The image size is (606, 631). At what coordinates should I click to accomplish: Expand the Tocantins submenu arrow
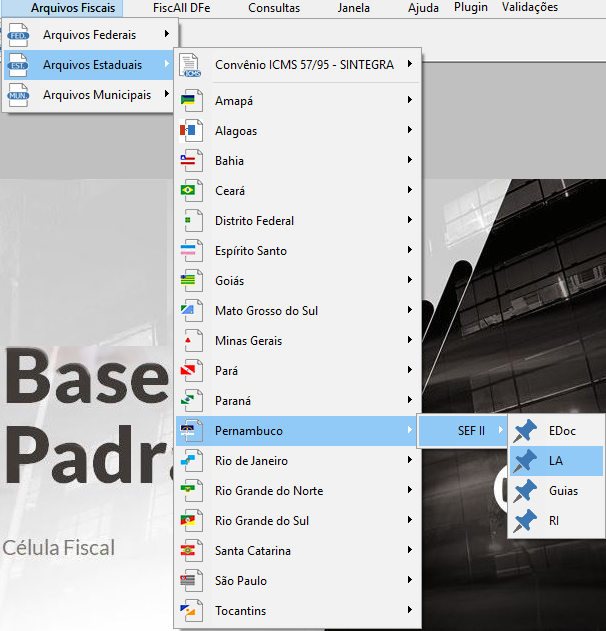(410, 609)
